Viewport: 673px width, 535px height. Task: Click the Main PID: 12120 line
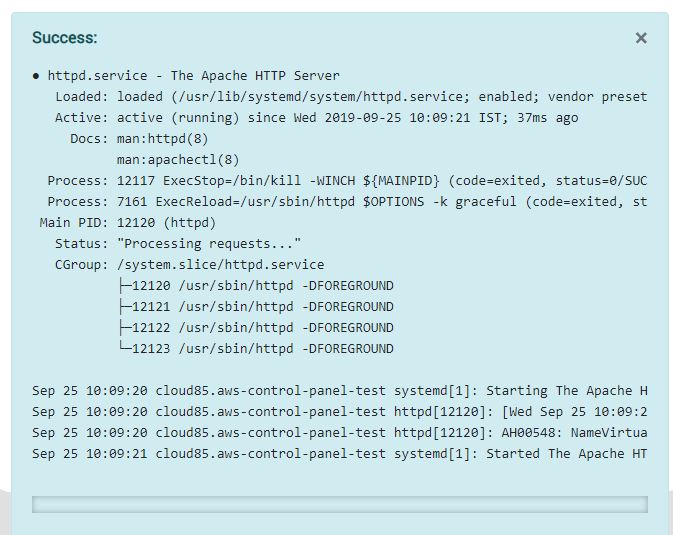click(x=128, y=223)
